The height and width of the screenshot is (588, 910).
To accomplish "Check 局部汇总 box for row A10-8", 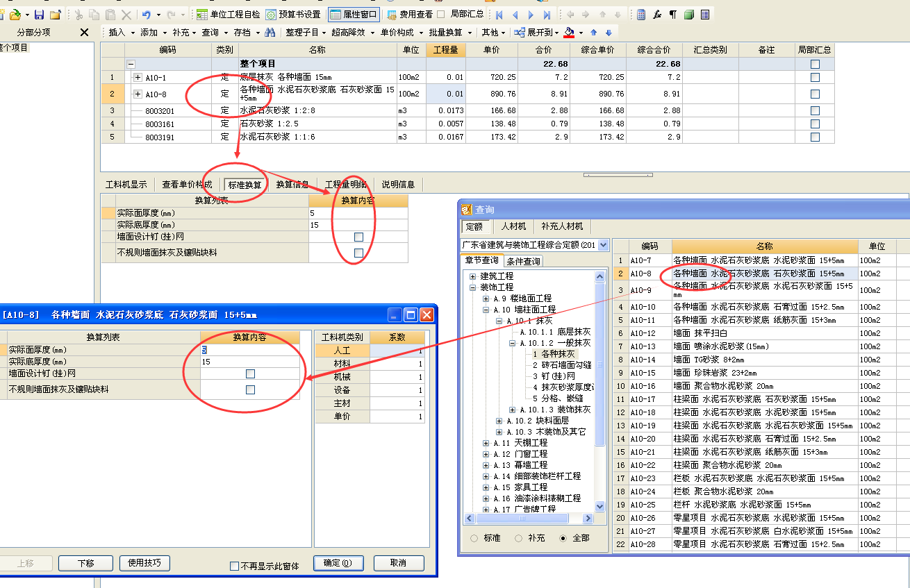I will (815, 94).
